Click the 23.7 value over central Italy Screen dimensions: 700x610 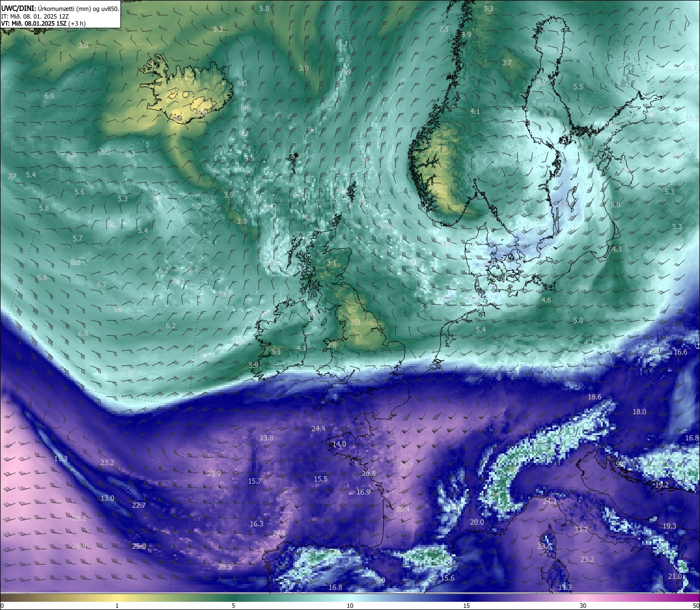[x=581, y=530]
